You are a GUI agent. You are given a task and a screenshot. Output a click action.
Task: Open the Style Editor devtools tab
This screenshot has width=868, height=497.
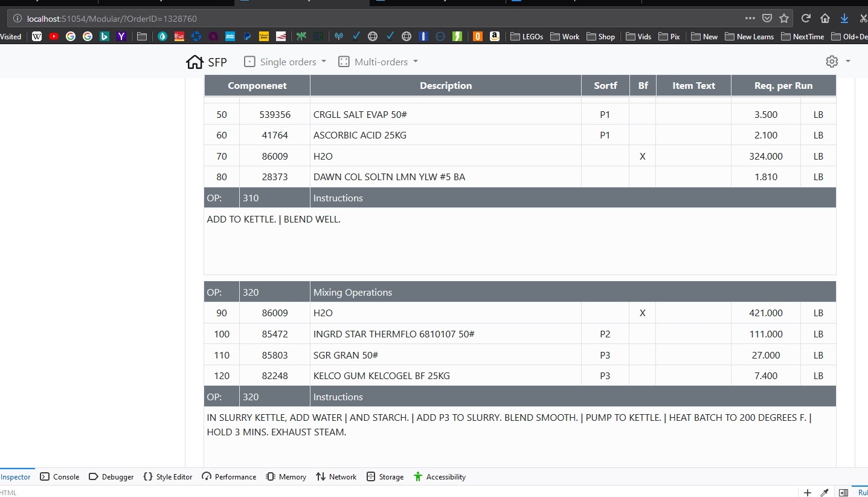coord(167,476)
